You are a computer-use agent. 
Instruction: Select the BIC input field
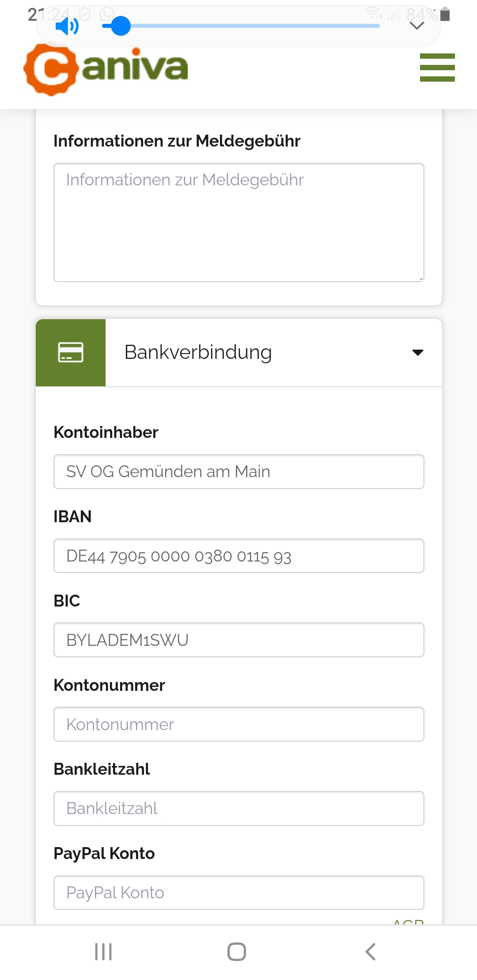point(238,640)
